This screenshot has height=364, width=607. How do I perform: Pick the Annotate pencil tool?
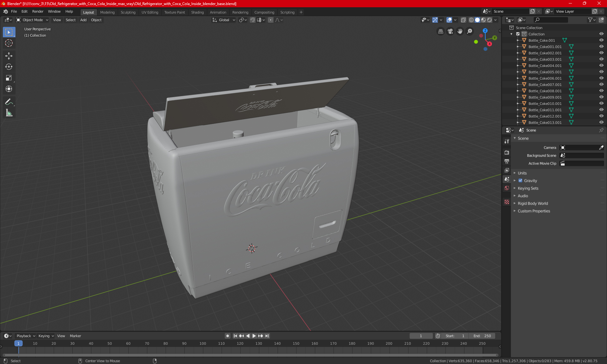[9, 102]
